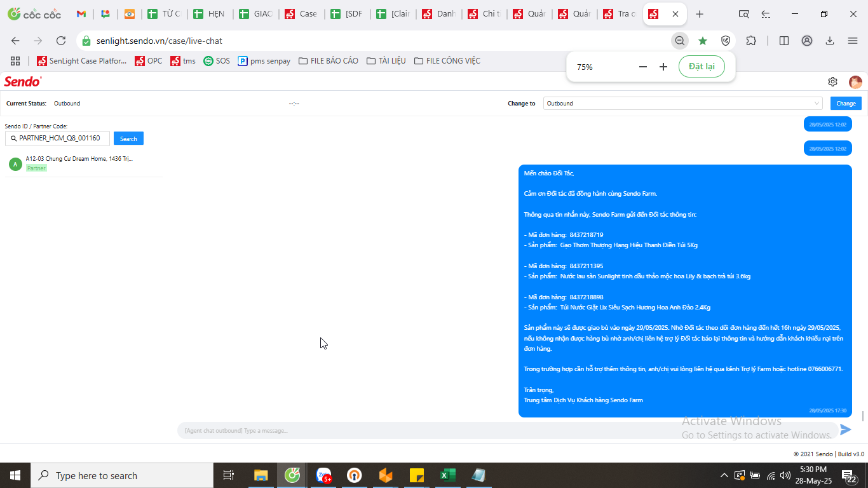Image resolution: width=868 pixels, height=488 pixels.
Task: Open Excel from the taskbar
Action: pyautogui.click(x=448, y=475)
